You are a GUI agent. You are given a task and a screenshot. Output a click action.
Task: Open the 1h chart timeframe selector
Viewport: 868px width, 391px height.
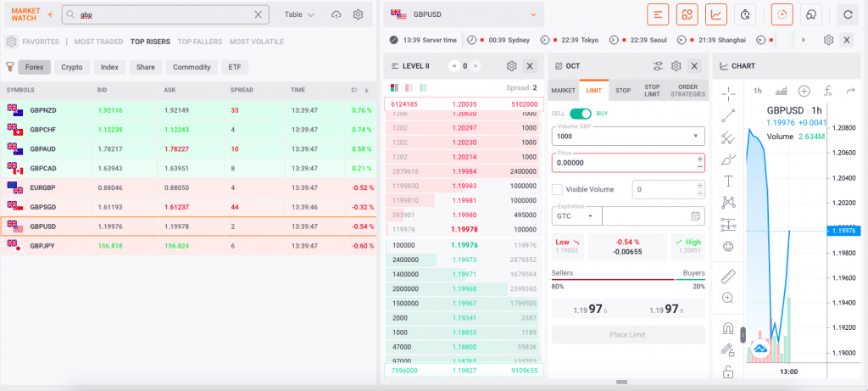[x=758, y=91]
